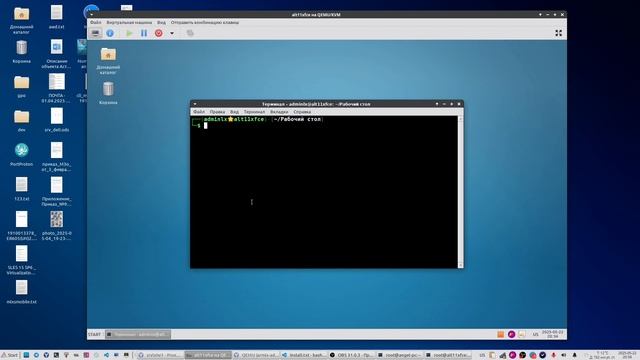640x360 pixels.
Task: Open Правка menu in guest terminal
Action: [x=217, y=112]
